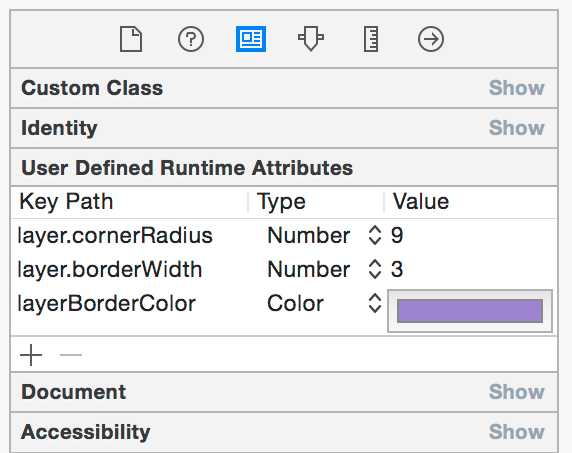Show the Identity section

(x=516, y=128)
